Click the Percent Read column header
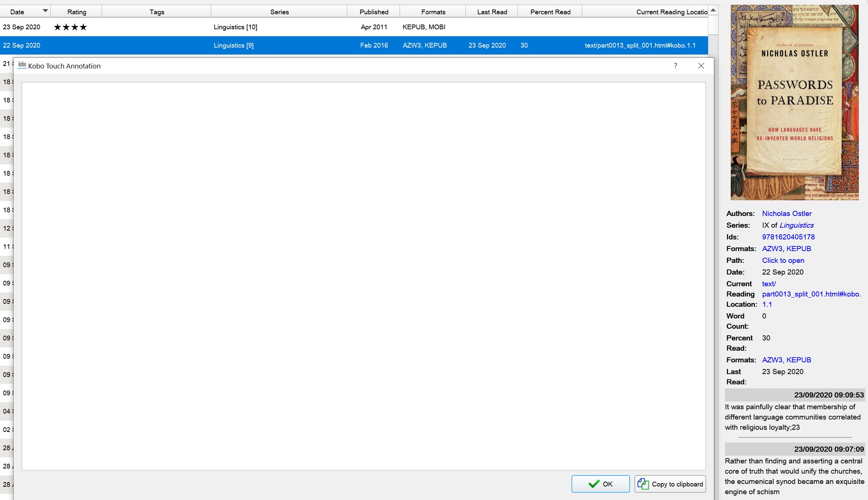The width and height of the screenshot is (868, 500). (550, 12)
